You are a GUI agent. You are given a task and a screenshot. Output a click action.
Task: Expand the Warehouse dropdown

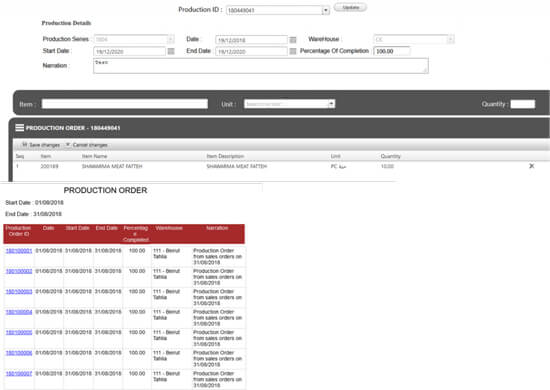click(x=451, y=39)
